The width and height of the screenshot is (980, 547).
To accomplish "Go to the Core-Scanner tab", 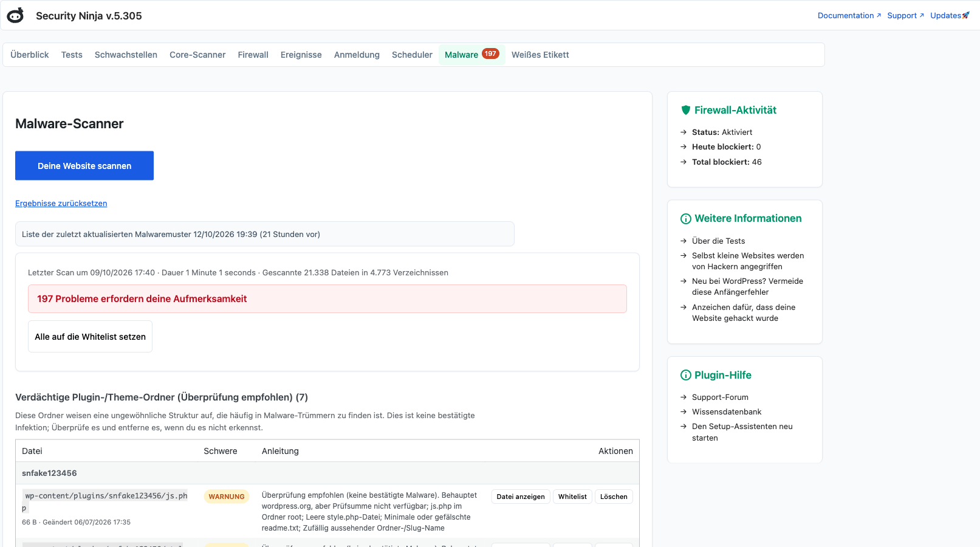I will point(197,55).
